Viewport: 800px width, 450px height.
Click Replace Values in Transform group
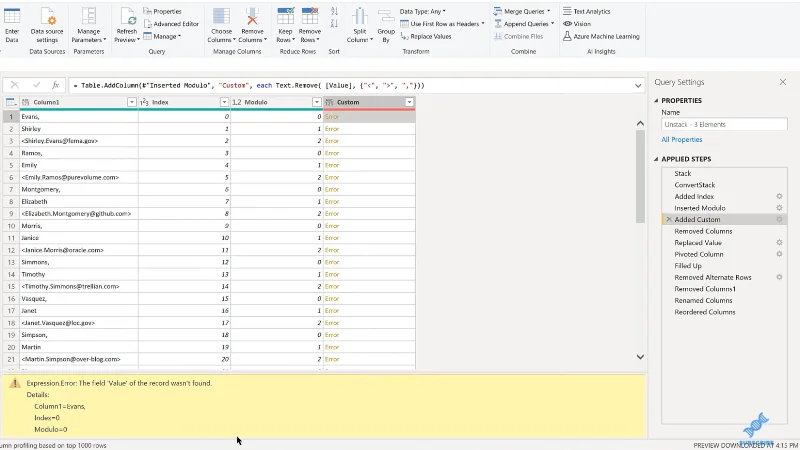click(x=426, y=37)
